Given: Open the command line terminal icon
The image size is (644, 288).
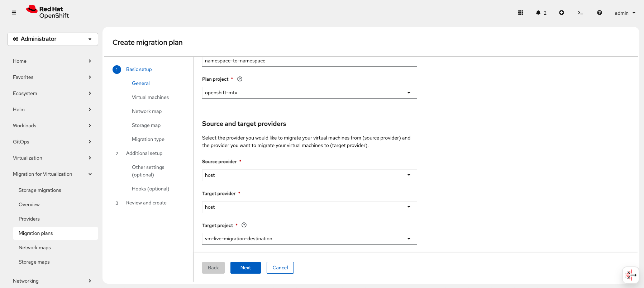Looking at the screenshot, I should point(580,13).
